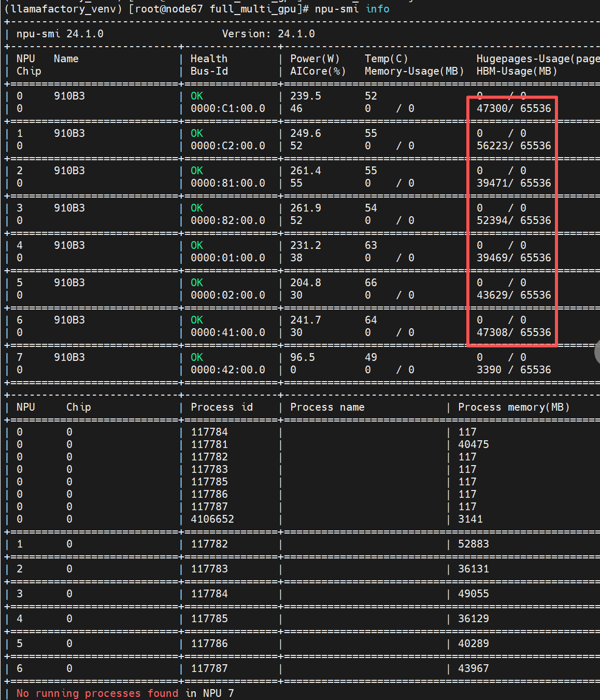Click the OK health status of Bus-Id 0000:C1:00.0

pyautogui.click(x=197, y=96)
